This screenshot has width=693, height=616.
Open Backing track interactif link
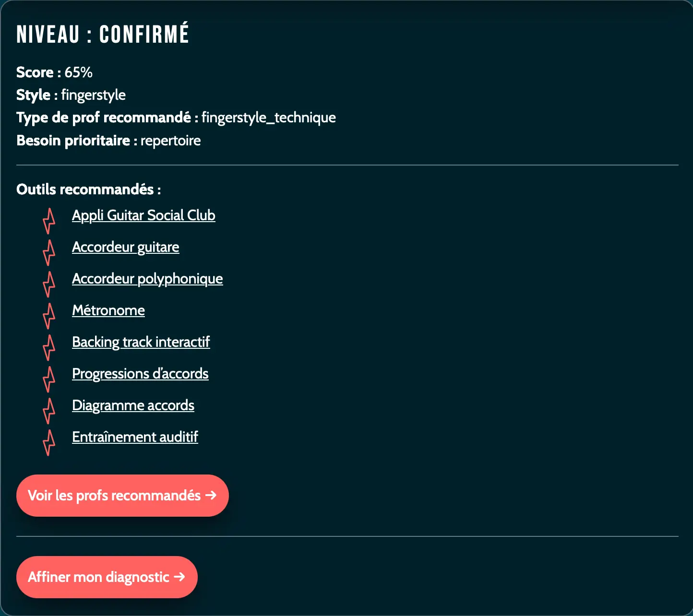tap(141, 342)
